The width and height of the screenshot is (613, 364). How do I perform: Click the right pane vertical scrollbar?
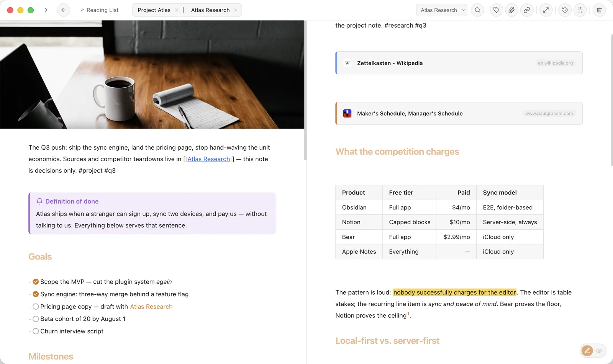612,100
